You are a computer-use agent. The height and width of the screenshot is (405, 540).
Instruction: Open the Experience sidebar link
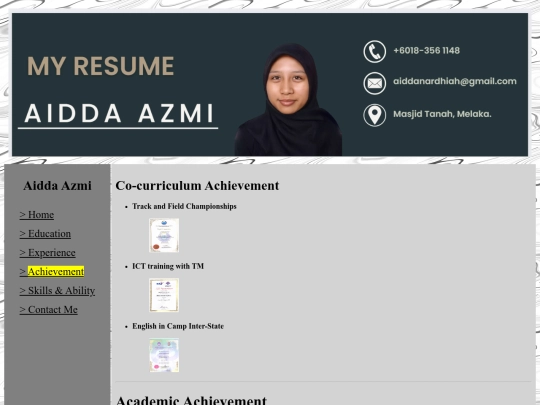coord(48,252)
